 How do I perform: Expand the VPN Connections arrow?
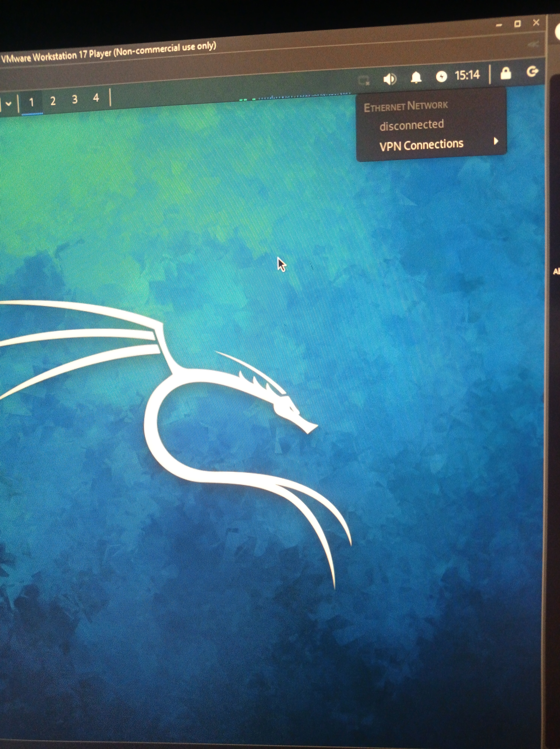pyautogui.click(x=496, y=141)
